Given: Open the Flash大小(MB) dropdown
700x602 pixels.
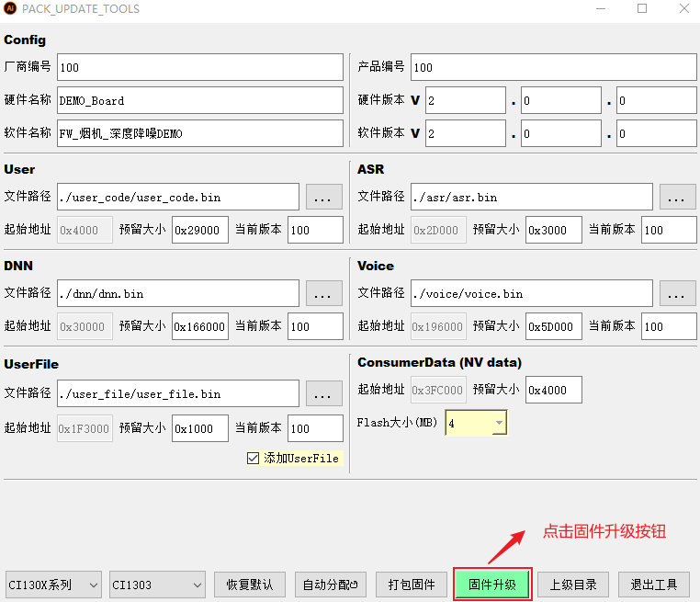Looking at the screenshot, I should click(x=476, y=423).
